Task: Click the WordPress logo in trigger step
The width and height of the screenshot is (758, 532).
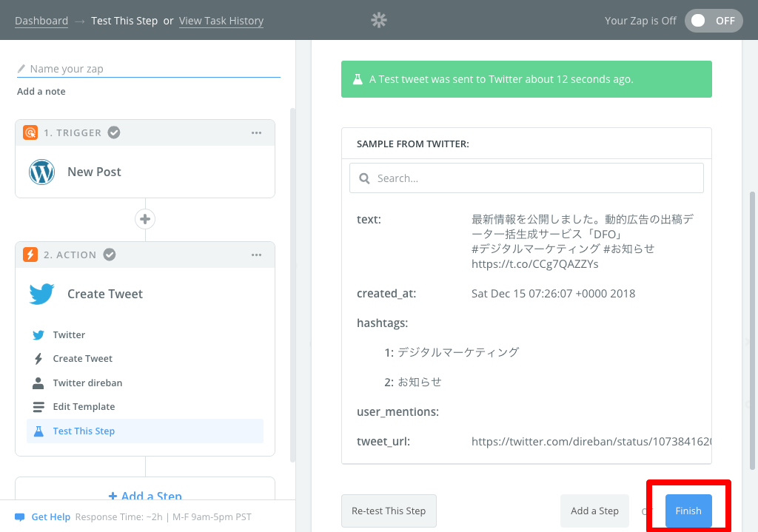Action: point(41,172)
